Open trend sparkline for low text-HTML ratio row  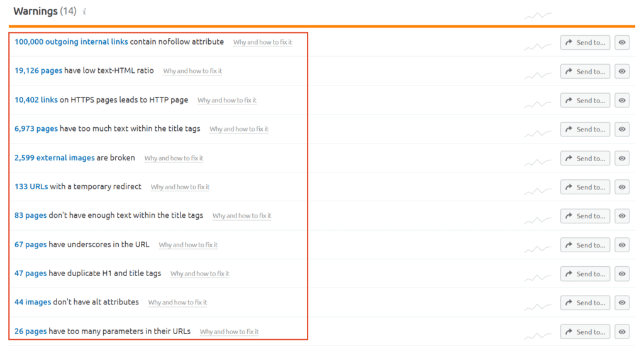pos(538,75)
